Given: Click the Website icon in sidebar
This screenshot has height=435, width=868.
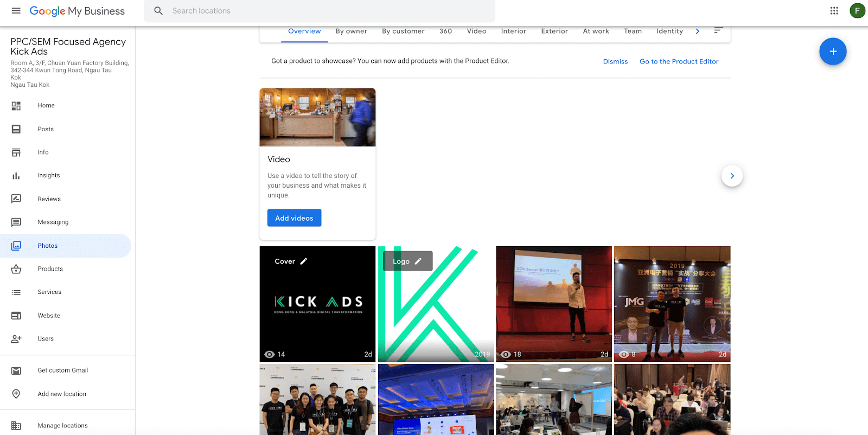Looking at the screenshot, I should [16, 316].
